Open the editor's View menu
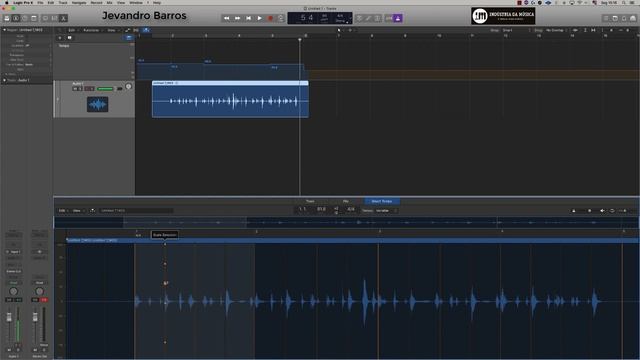The height and width of the screenshot is (360, 640). point(78,211)
